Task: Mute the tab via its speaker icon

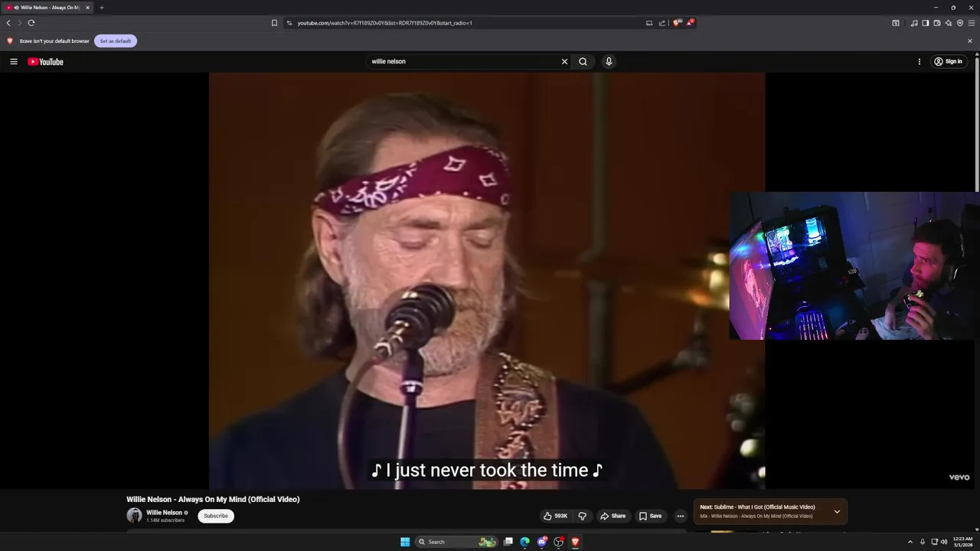Action: click(16, 8)
